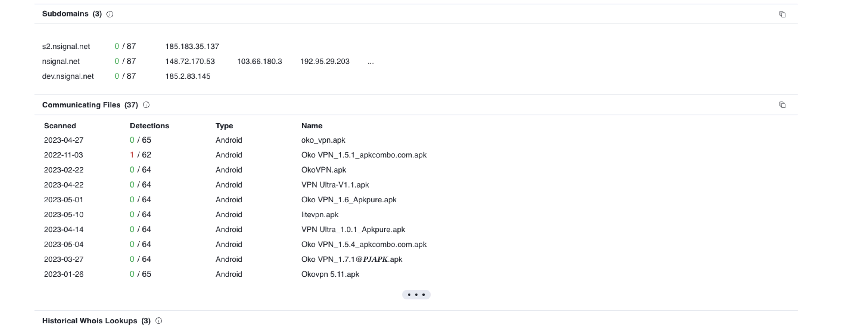Open the s2.nsignal.net subdomain

click(66, 47)
